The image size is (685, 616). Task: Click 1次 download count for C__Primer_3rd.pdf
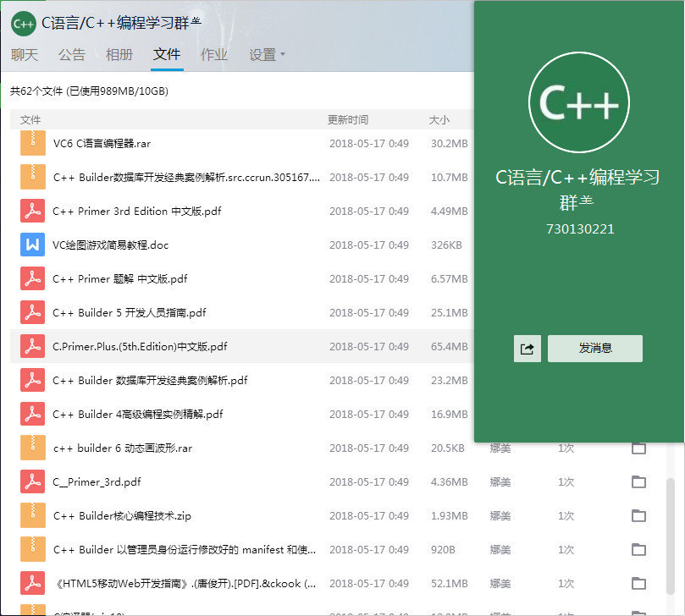pyautogui.click(x=566, y=482)
